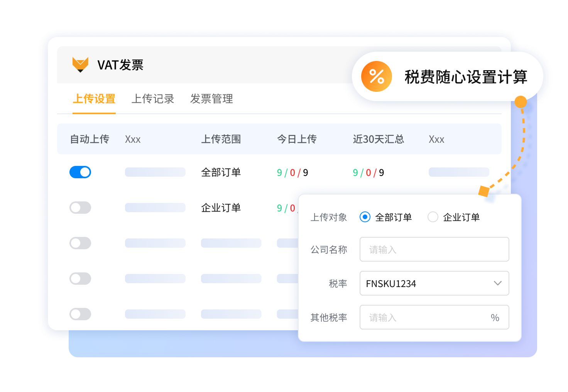Select the 全部订单 radio option
The height and width of the screenshot is (392, 568).
(x=365, y=217)
